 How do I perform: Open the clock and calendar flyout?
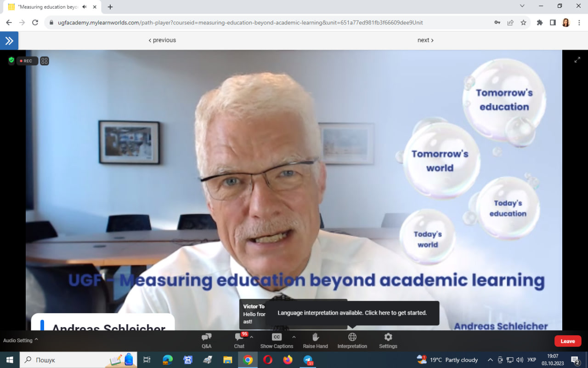tap(553, 360)
